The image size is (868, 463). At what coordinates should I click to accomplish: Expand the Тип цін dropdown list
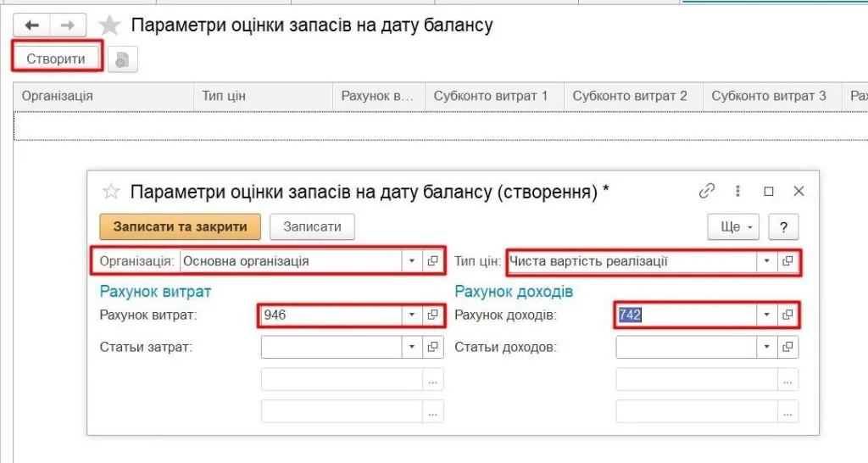(766, 261)
